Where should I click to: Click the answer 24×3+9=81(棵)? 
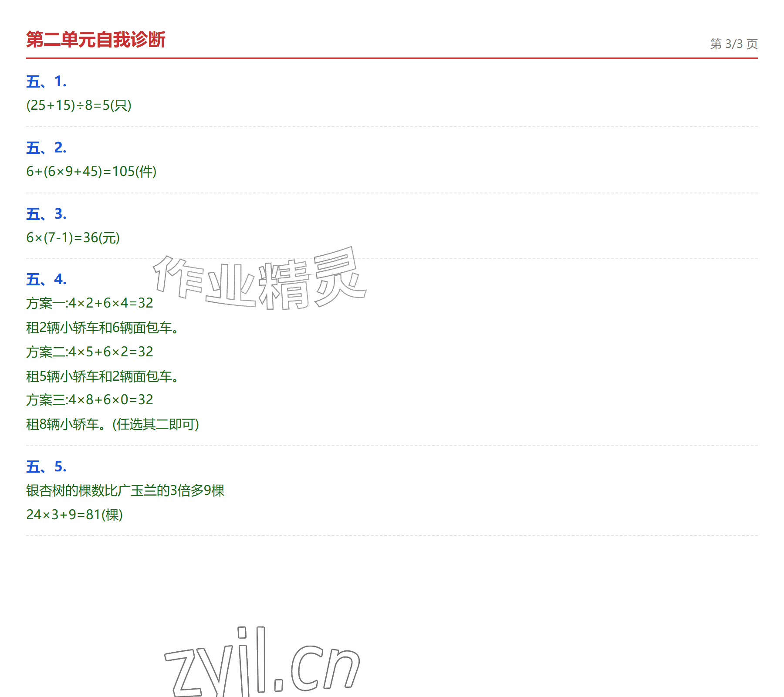(x=74, y=515)
